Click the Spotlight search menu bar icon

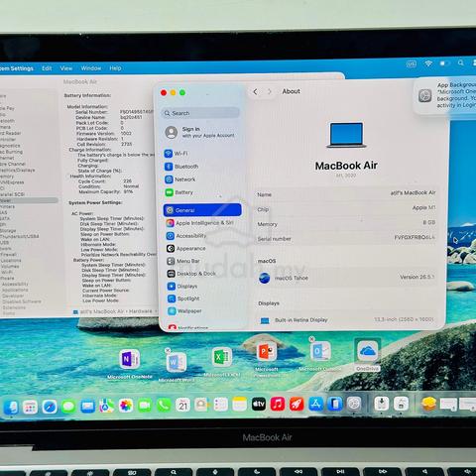(461, 62)
